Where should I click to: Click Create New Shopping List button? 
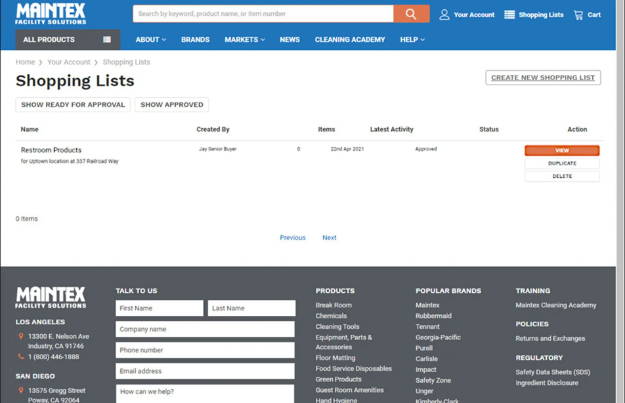543,78
